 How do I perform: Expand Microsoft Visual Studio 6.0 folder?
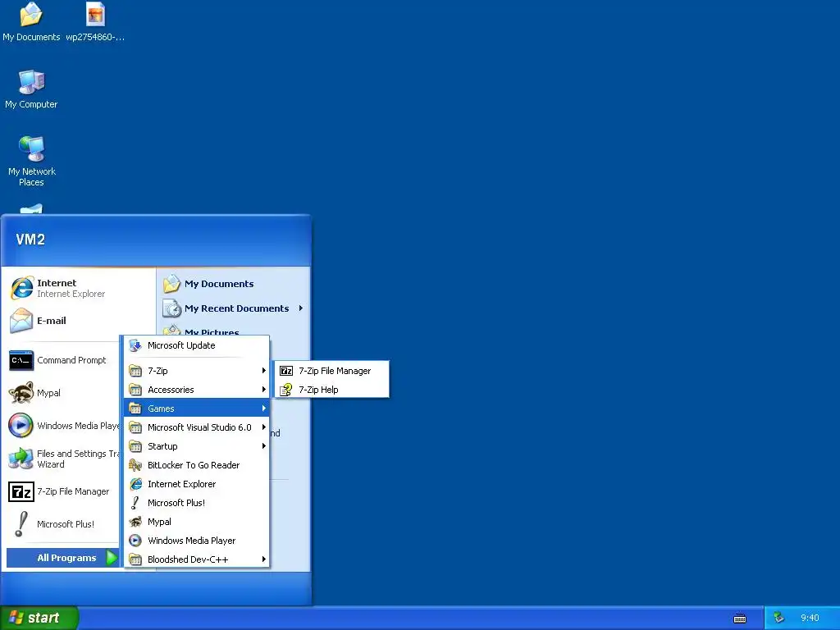[x=196, y=427]
